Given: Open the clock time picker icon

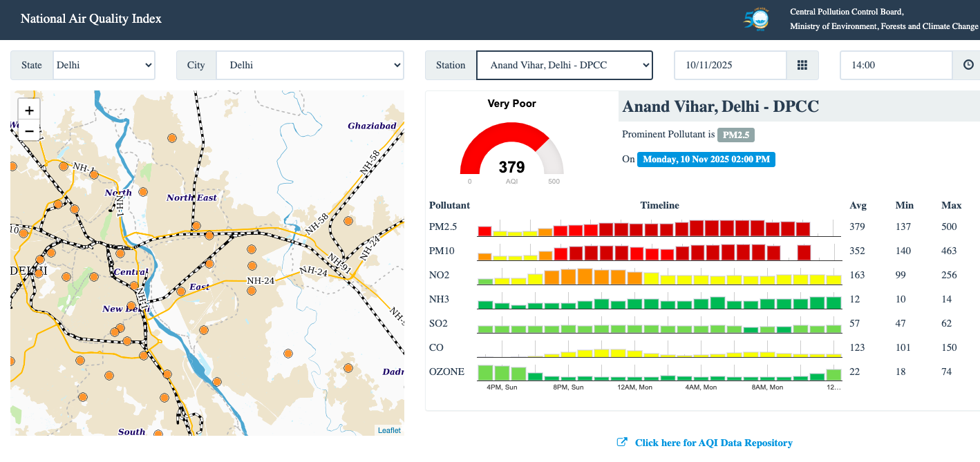Looking at the screenshot, I should tap(968, 65).
